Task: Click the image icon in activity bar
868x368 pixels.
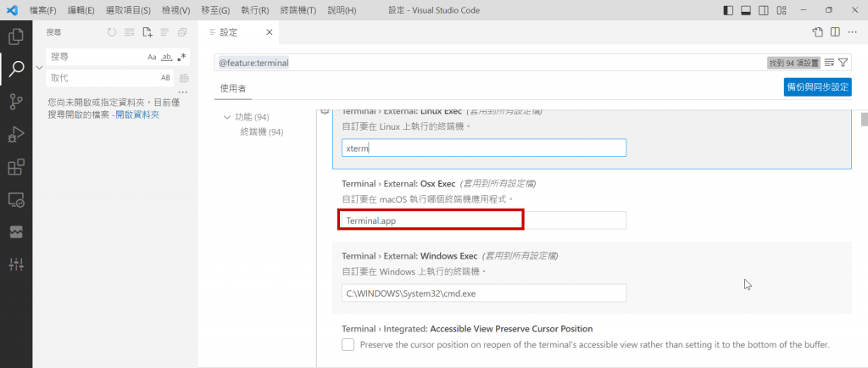Action: pos(16,231)
